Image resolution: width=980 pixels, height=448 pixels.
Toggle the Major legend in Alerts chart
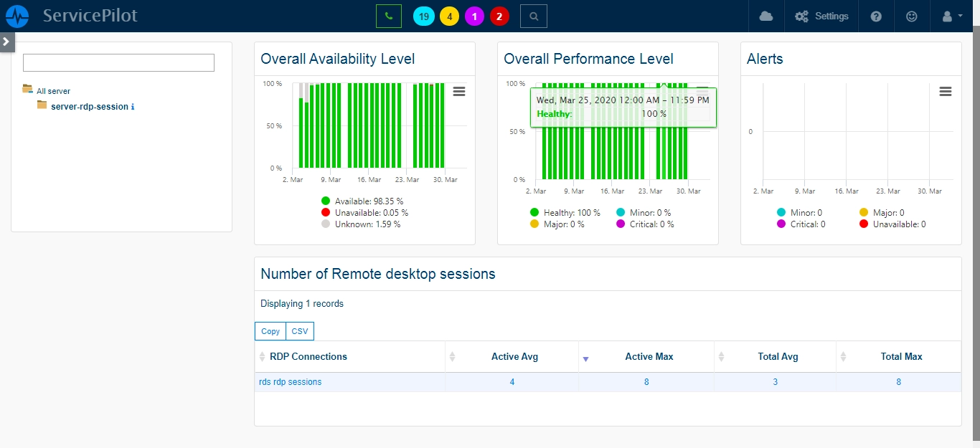tap(882, 212)
